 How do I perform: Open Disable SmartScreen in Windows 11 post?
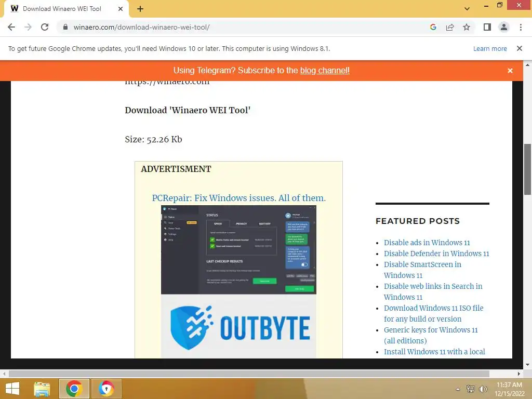point(422,270)
